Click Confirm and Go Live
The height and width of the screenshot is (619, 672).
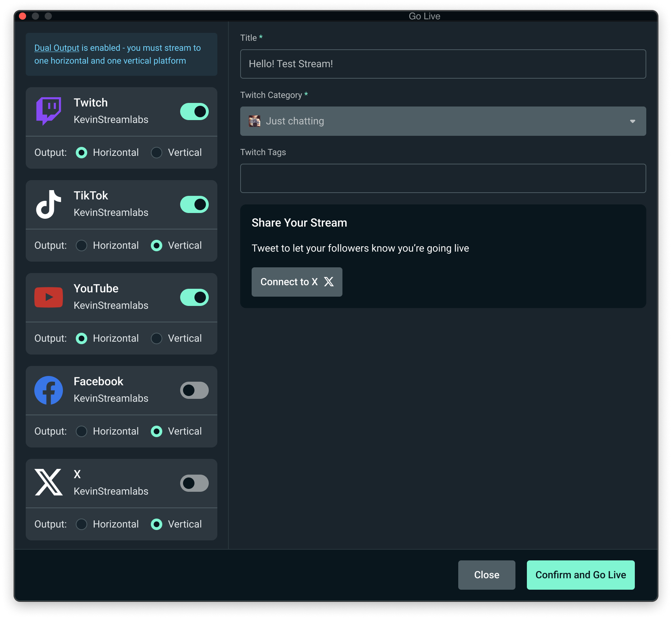tap(580, 575)
